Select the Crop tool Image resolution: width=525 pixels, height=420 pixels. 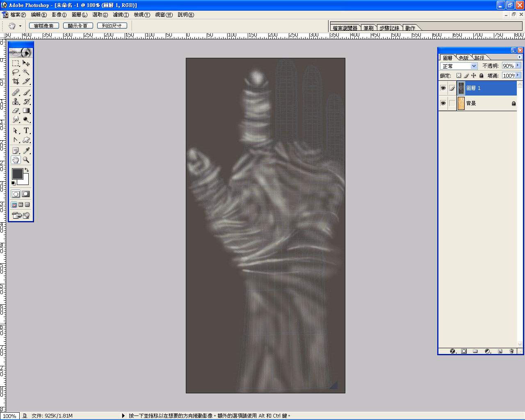click(x=16, y=82)
